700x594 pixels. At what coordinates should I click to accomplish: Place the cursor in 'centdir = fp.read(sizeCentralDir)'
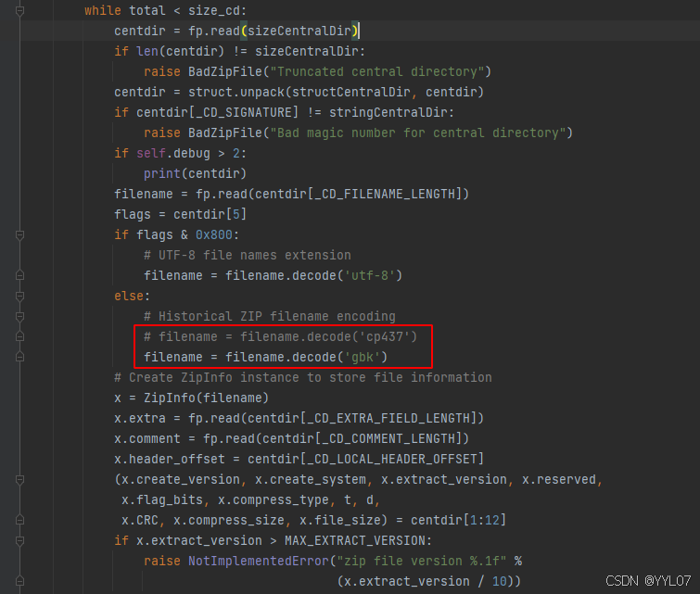point(236,31)
